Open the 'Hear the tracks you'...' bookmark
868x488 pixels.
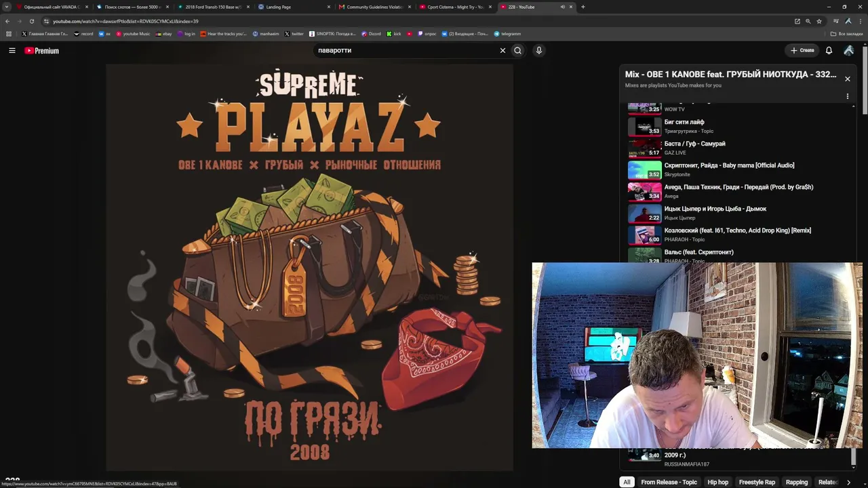pos(224,33)
